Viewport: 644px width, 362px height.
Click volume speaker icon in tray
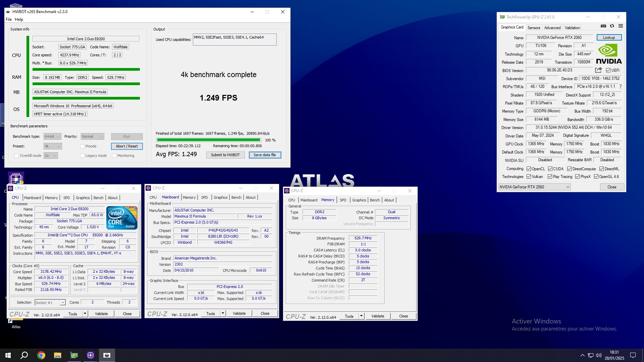(x=599, y=355)
